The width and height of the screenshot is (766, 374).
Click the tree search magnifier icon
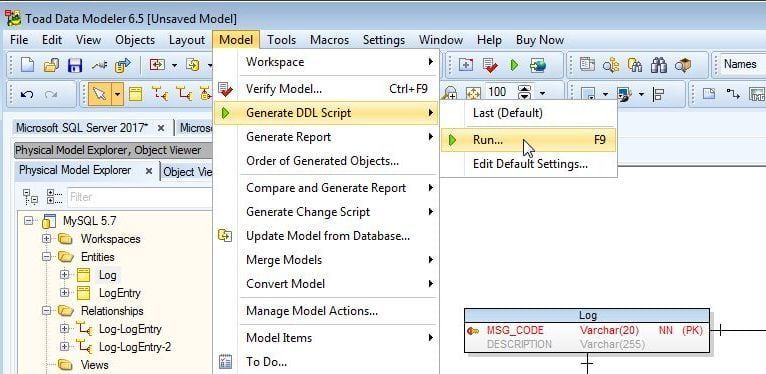click(611, 64)
